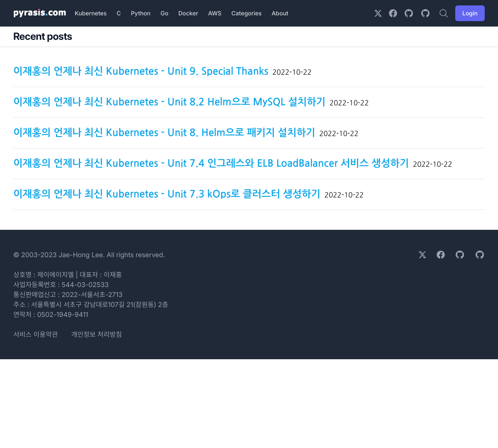The height and width of the screenshot is (448, 498).
Task: Open the footer X (Twitter) icon
Action: [422, 255]
